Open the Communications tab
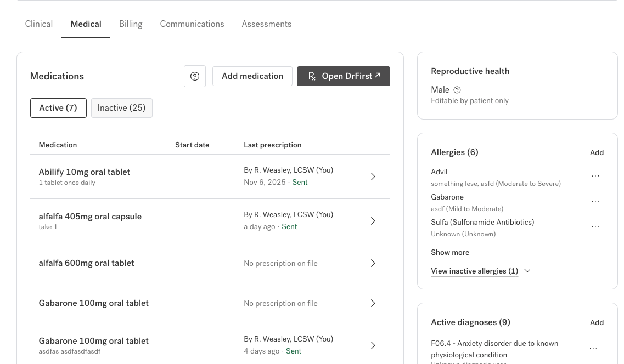The height and width of the screenshot is (364, 624). click(192, 24)
